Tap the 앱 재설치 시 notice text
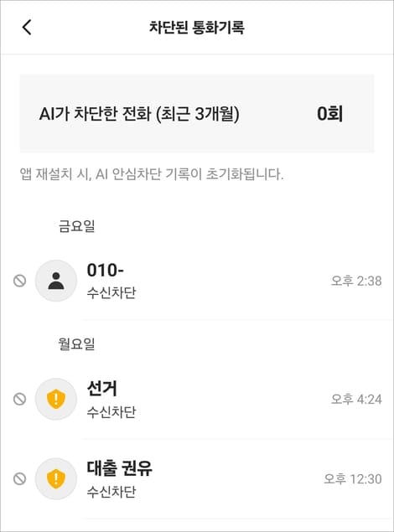 152,174
